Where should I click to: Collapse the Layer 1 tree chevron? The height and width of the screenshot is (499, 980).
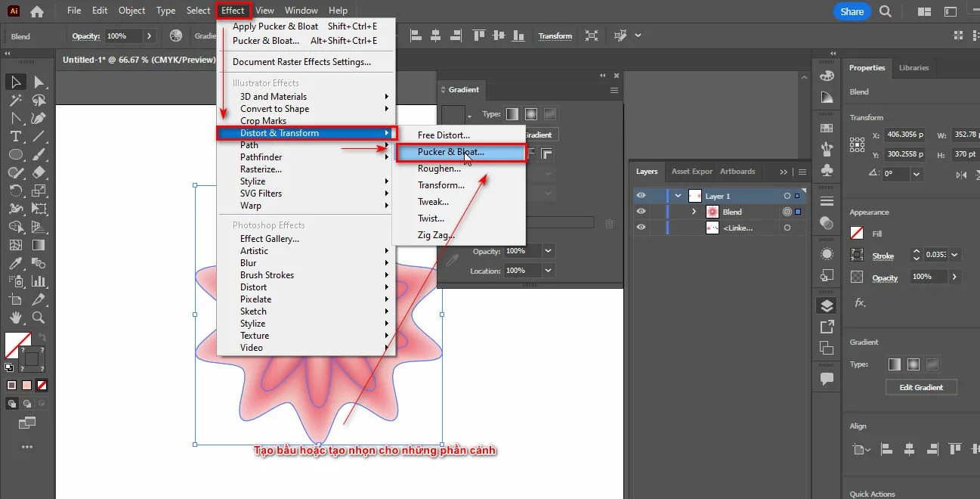point(678,196)
